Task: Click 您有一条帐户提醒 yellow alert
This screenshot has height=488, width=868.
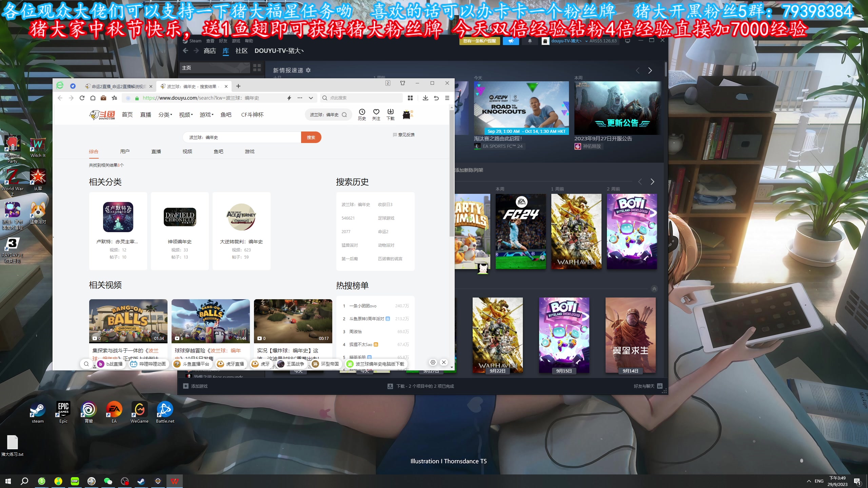Action: click(479, 41)
